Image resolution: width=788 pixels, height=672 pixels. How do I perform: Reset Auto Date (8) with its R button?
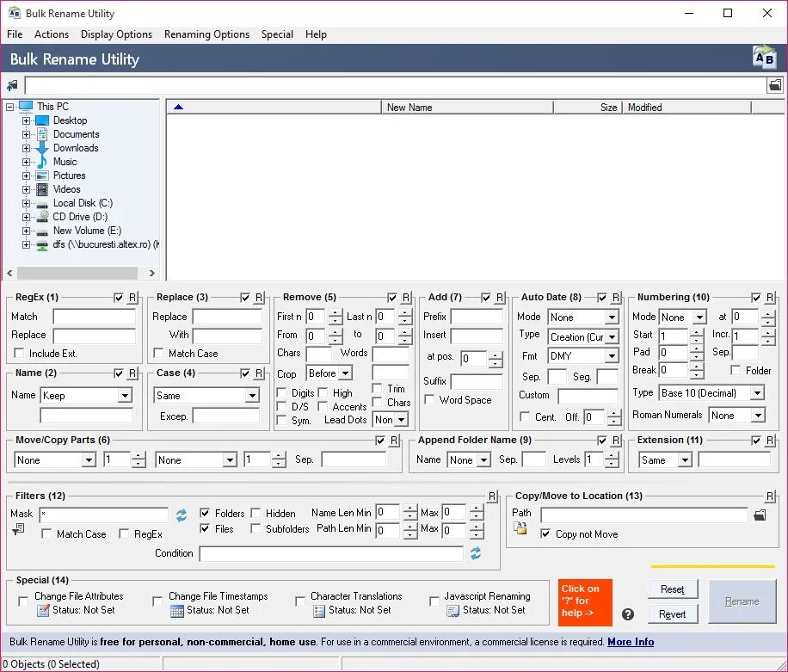pos(616,297)
